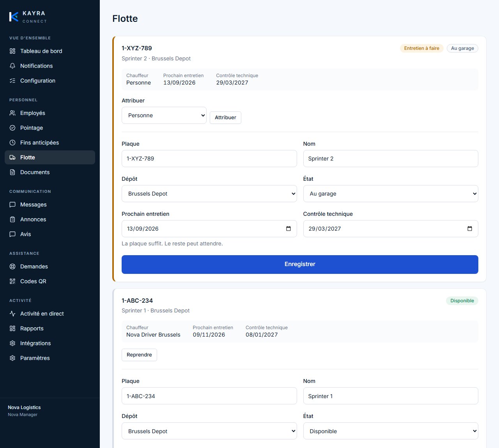This screenshot has width=499, height=448.
Task: Click the Plaque field containing 1-XYZ-789
Action: click(x=209, y=159)
